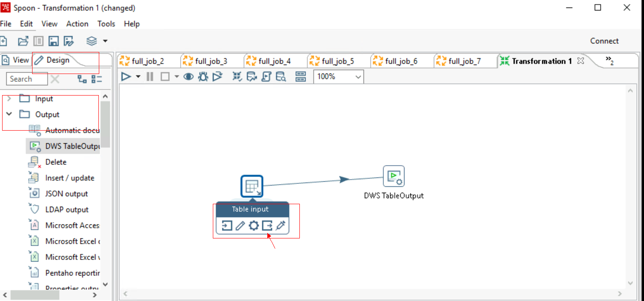Select the Delete step
644x301 pixels.
tap(47, 162)
